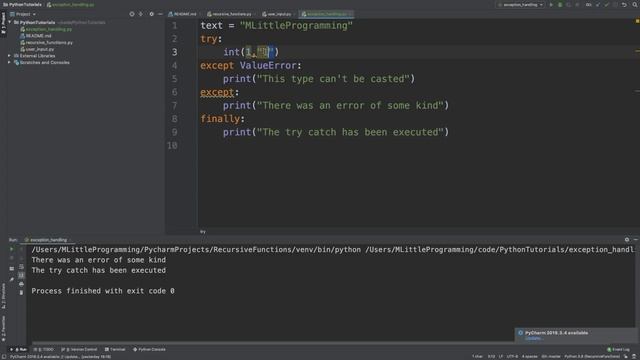Click the underlined bare 'except' on line 6

click(x=217, y=92)
